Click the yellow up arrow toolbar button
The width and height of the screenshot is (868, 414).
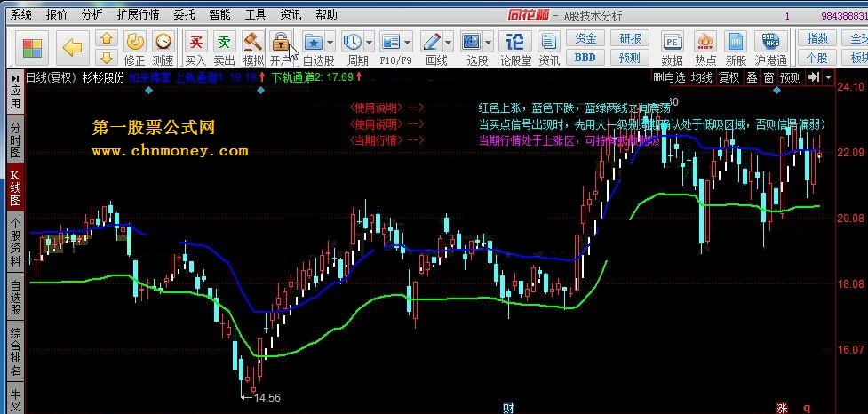coord(107,38)
